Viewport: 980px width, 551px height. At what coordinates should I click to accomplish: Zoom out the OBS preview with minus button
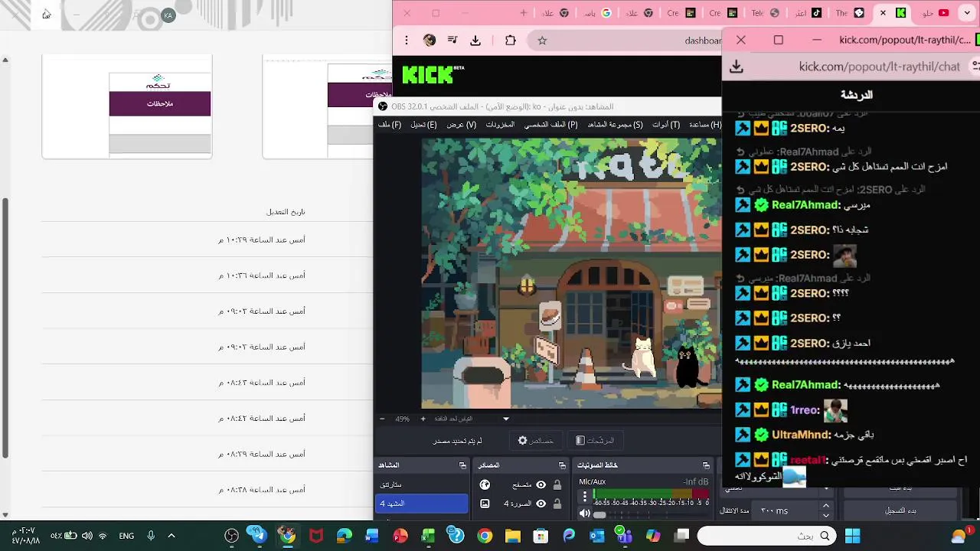[382, 419]
